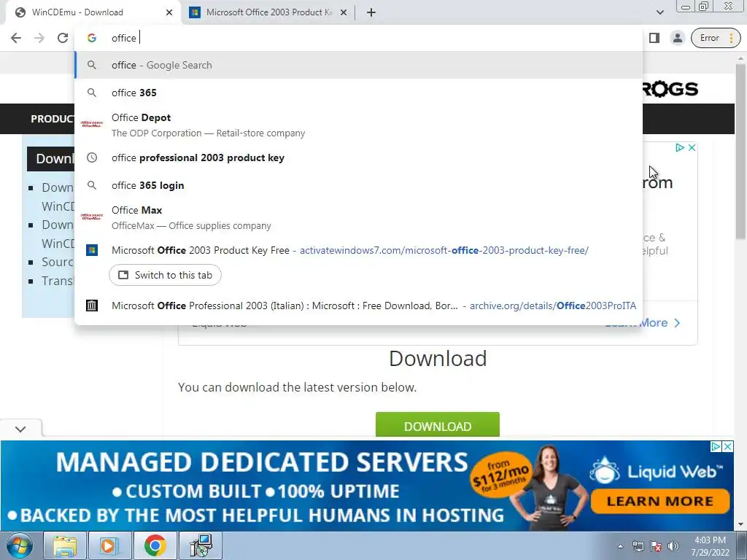The image size is (747, 560).
Task: Open the Action Center flag icon
Action: coord(656,546)
